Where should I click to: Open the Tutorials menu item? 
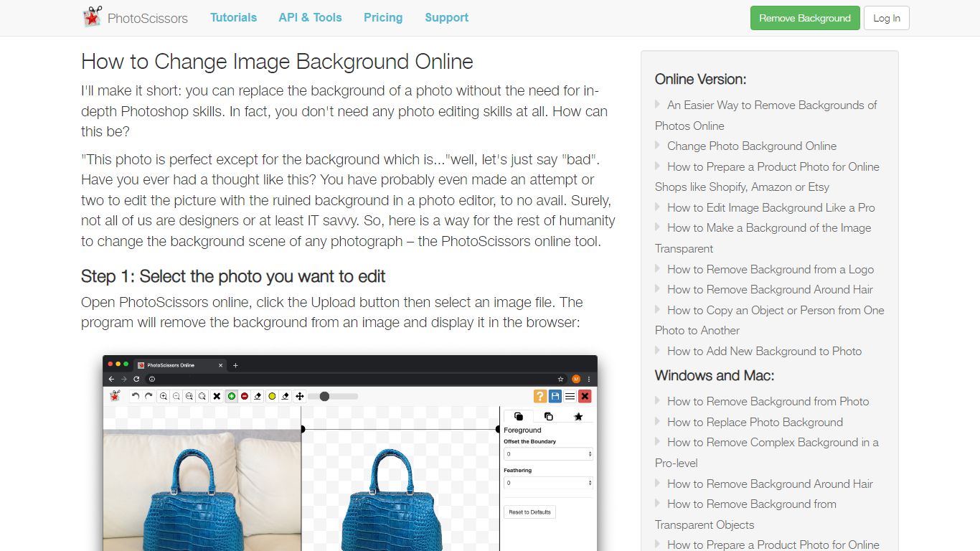click(x=233, y=17)
